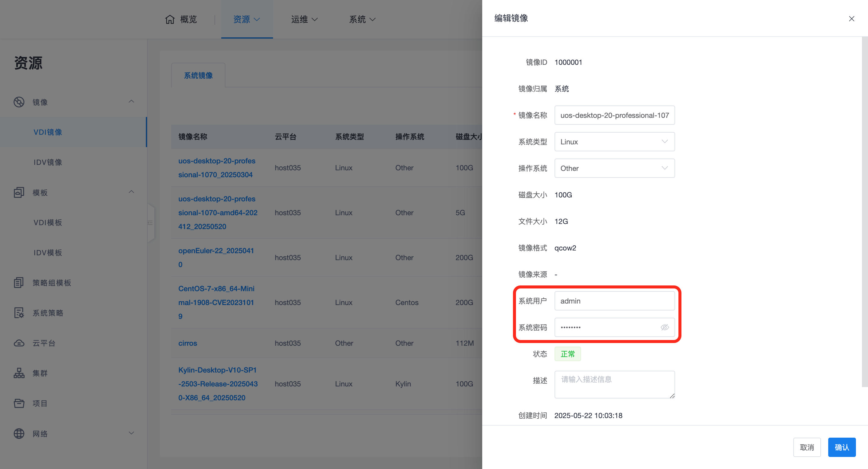Image resolution: width=868 pixels, height=469 pixels.
Task: Click the 策略组模板 document icon
Action: coord(19,283)
